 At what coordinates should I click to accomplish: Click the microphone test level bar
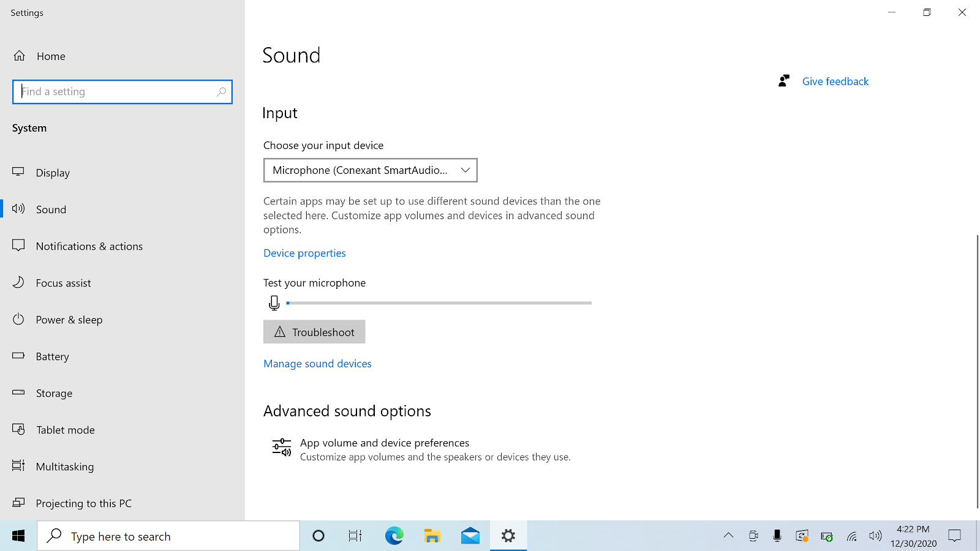[x=439, y=303]
